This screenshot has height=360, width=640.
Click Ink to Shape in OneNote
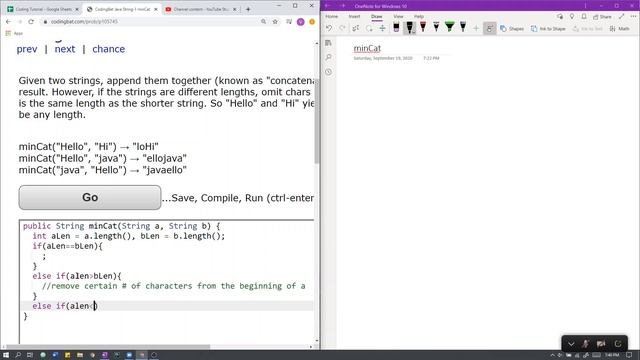(548, 29)
